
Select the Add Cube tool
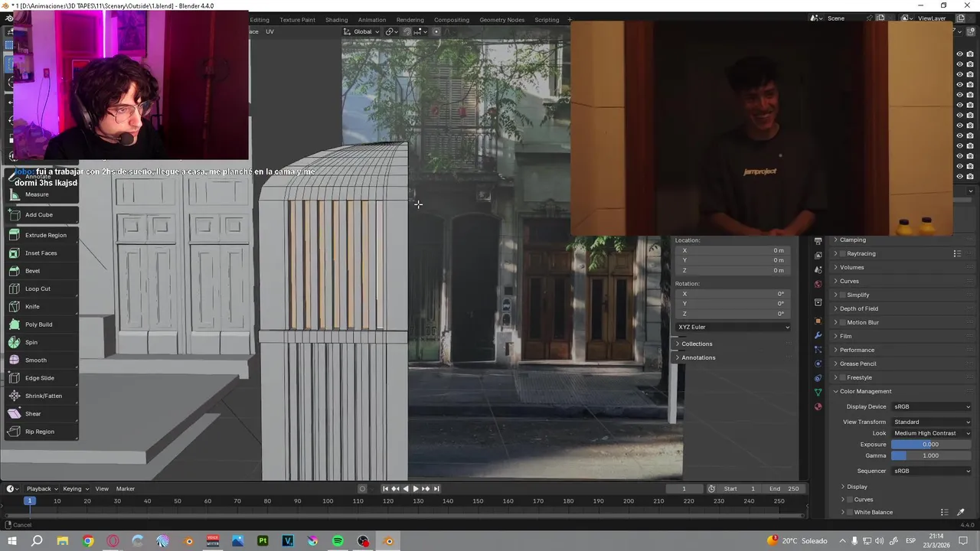point(41,215)
